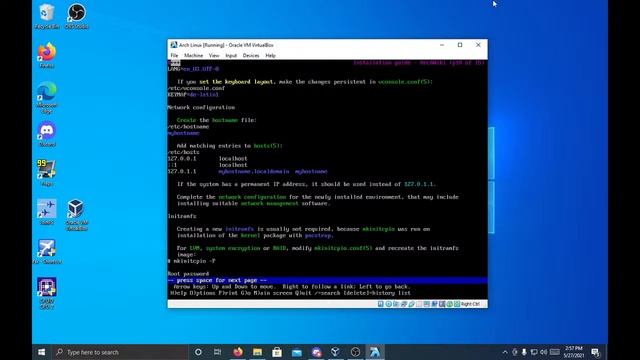Open the volume control in system tray
The height and width of the screenshot is (360, 640).
(543, 352)
